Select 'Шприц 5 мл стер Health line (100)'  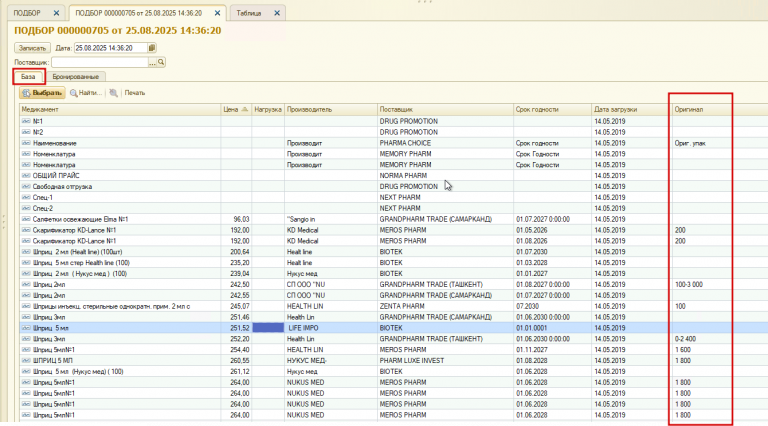[x=392, y=263]
